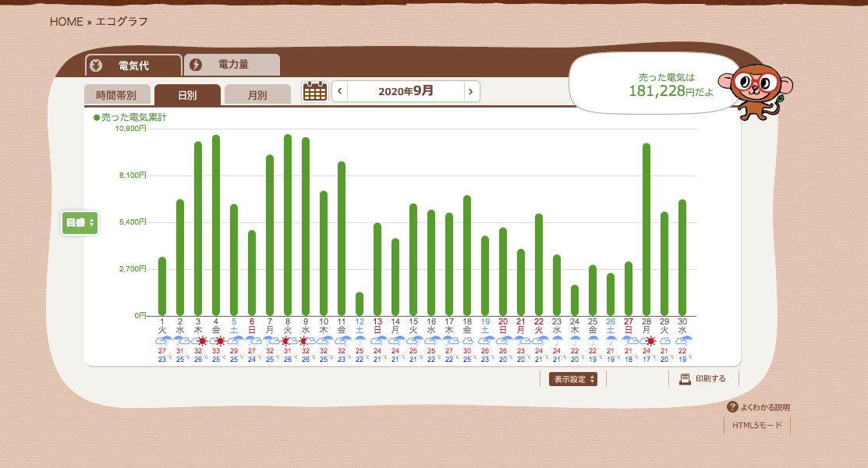
Task: Open the 表示設定 display settings dropdown
Action: click(573, 379)
